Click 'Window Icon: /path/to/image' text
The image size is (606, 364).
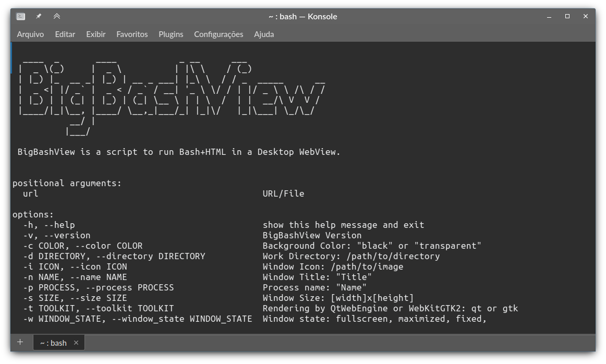333,266
